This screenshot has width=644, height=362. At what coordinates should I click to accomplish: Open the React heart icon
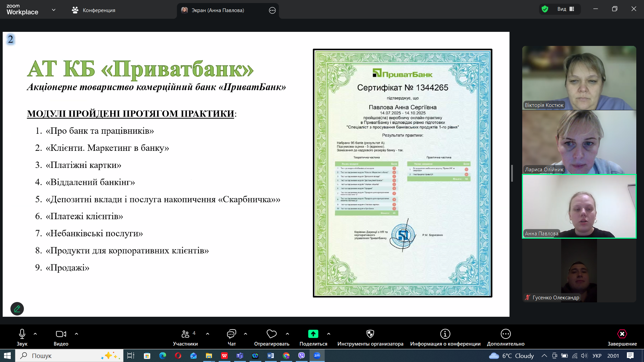[x=271, y=334]
